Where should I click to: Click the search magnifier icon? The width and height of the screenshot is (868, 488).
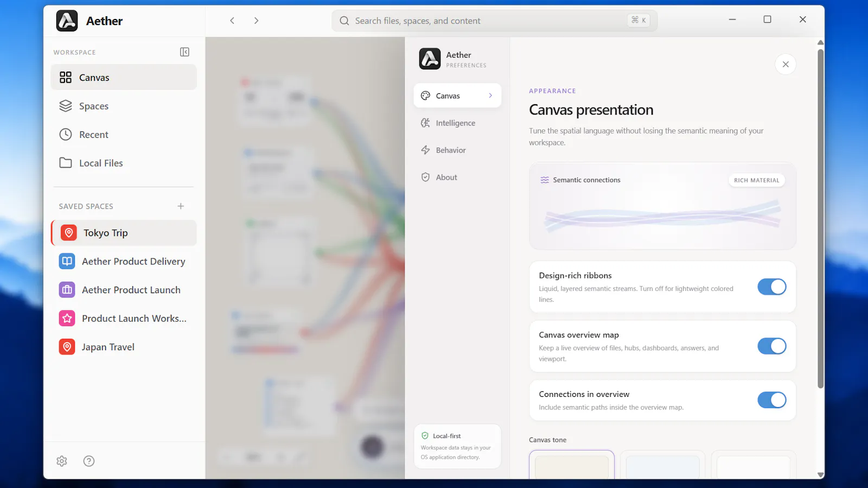pyautogui.click(x=344, y=21)
